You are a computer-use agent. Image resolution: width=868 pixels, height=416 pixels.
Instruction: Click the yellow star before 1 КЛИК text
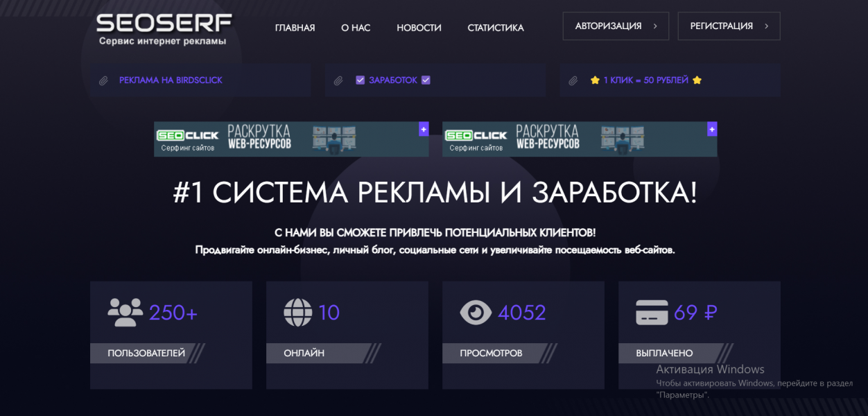(x=595, y=80)
